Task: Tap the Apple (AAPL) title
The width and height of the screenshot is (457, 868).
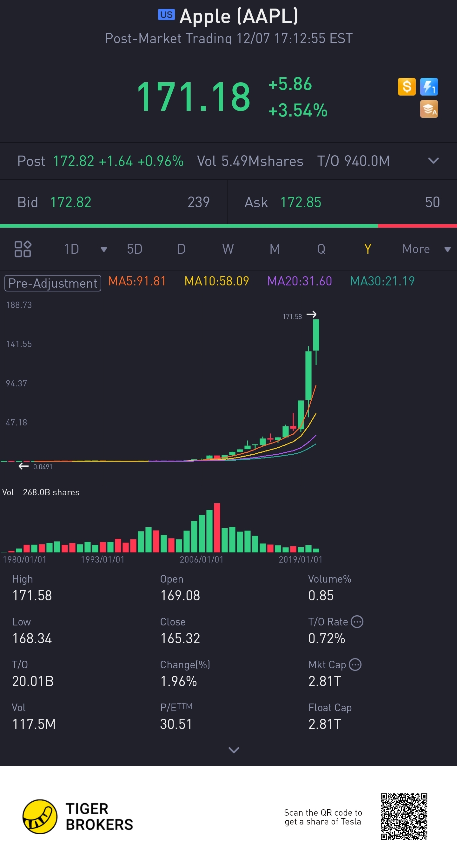Action: [x=239, y=16]
